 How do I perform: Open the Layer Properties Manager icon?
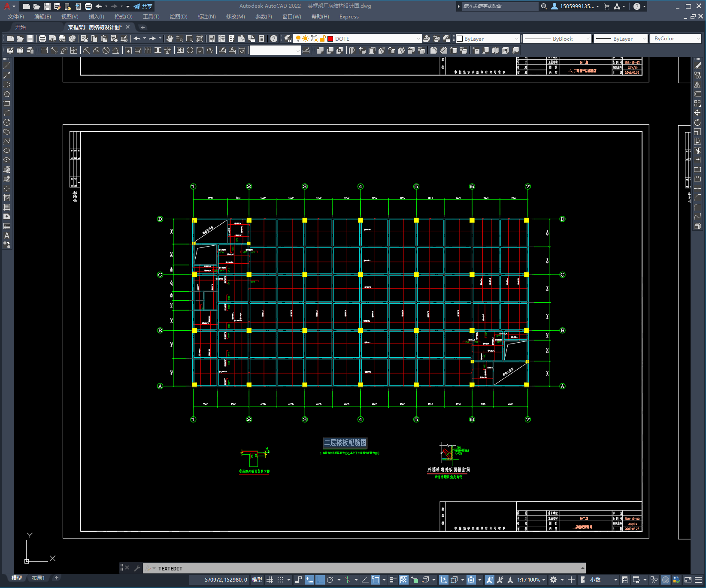coord(288,39)
